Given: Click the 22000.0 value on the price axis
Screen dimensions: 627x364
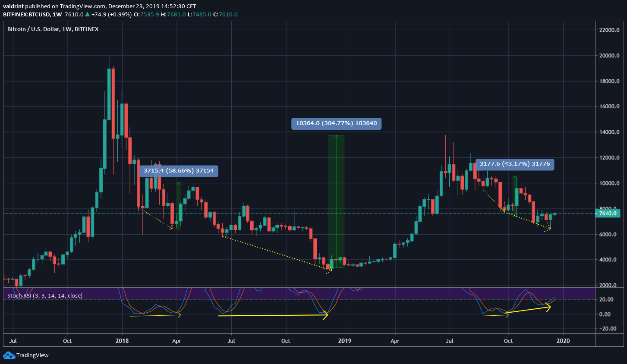Looking at the screenshot, I should pyautogui.click(x=608, y=30).
